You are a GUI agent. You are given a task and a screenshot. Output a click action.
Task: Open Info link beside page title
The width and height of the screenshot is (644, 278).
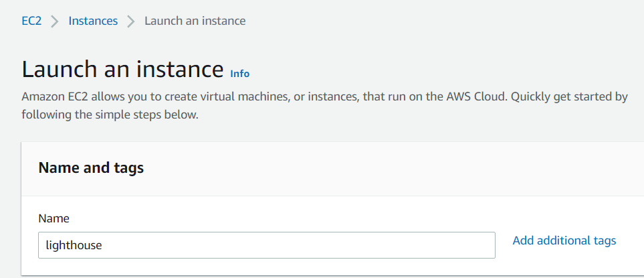pyautogui.click(x=239, y=73)
